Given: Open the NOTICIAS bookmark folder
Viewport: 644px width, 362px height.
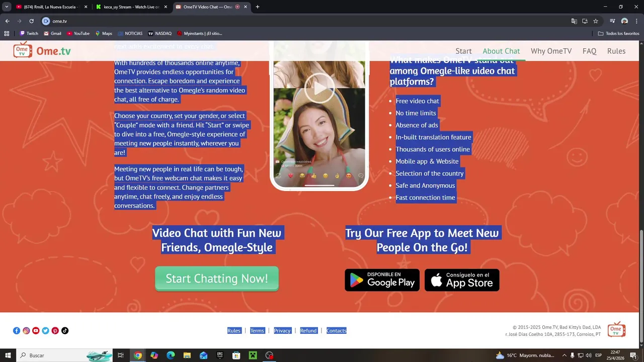Looking at the screenshot, I should 130,34.
